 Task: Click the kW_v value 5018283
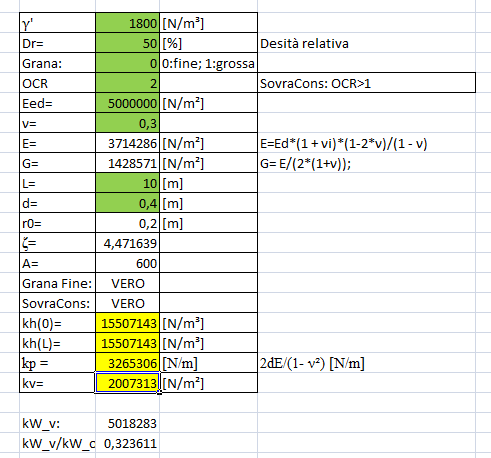[x=127, y=423]
